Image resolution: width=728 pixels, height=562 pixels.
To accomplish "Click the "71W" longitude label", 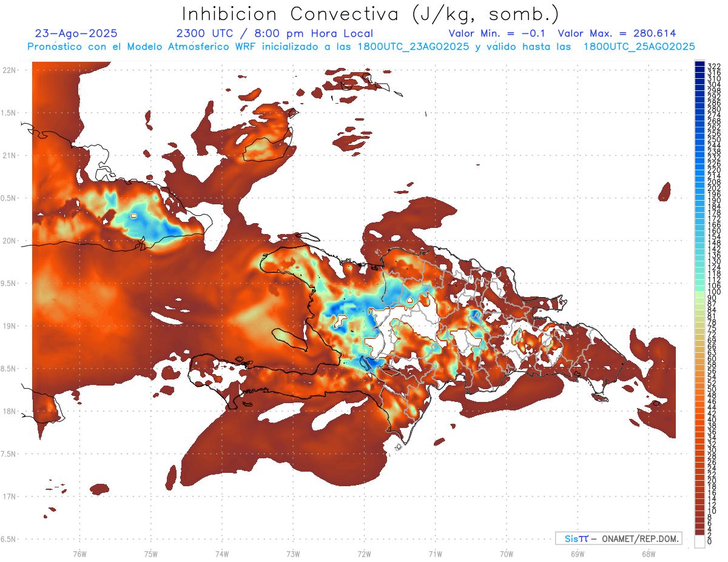I will [435, 554].
